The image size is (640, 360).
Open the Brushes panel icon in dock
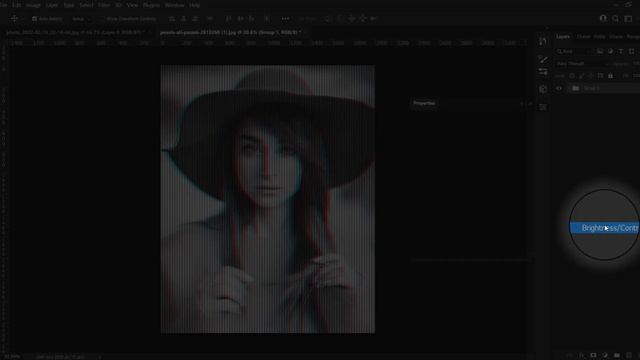(x=542, y=60)
